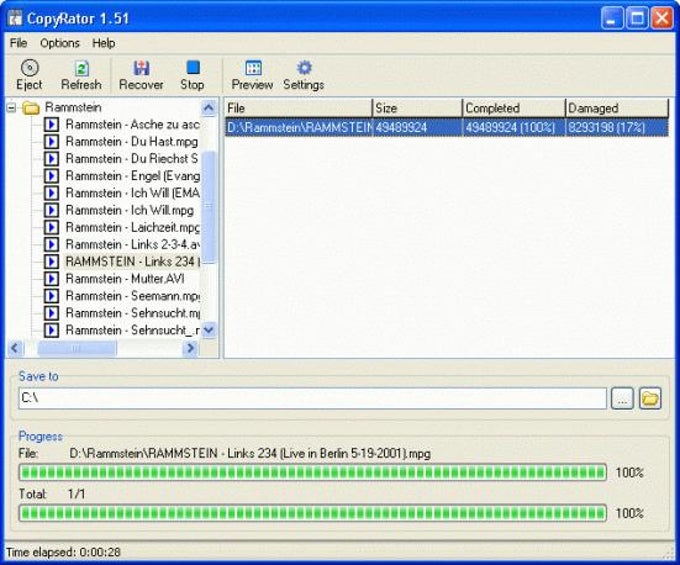Click the Total progress bar
The width and height of the screenshot is (680, 565).
pyautogui.click(x=312, y=513)
